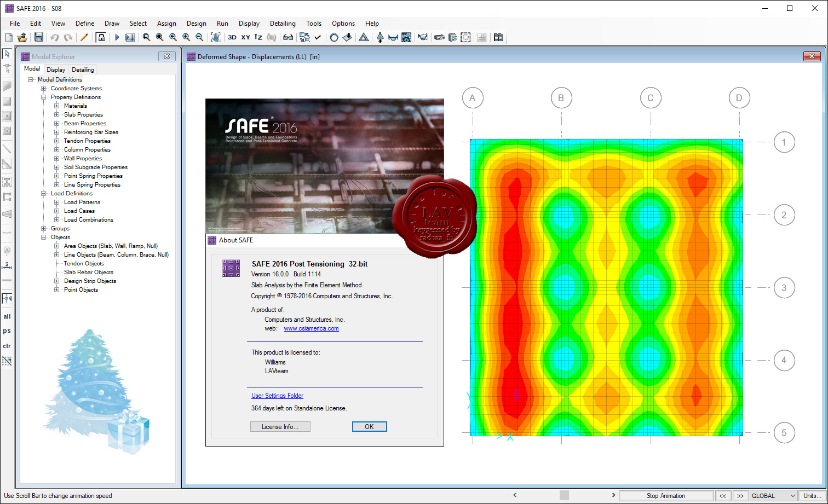
Task: Expand the Coordinate Systems node
Action: point(44,88)
